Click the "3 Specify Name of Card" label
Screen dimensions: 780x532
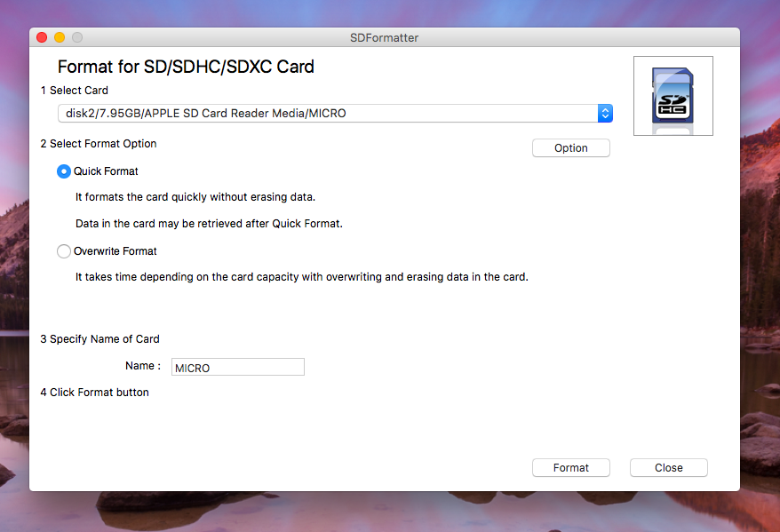pos(99,339)
